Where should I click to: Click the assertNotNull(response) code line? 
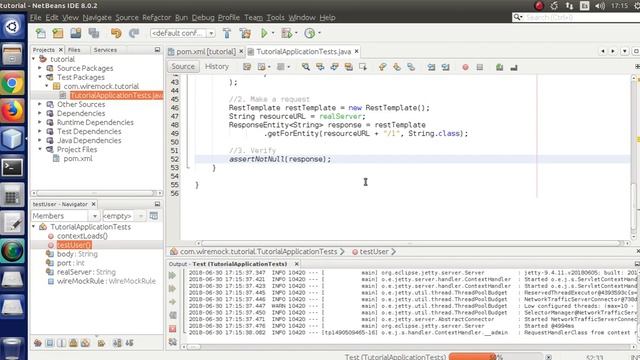280,159
